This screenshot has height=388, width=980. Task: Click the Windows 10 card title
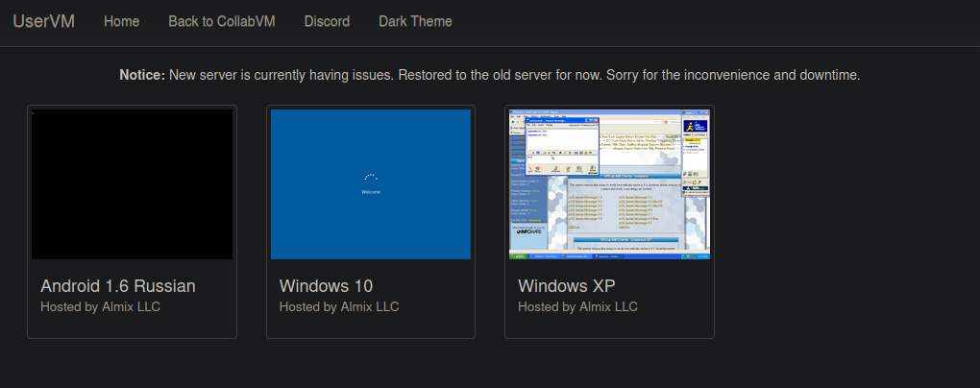tap(326, 286)
